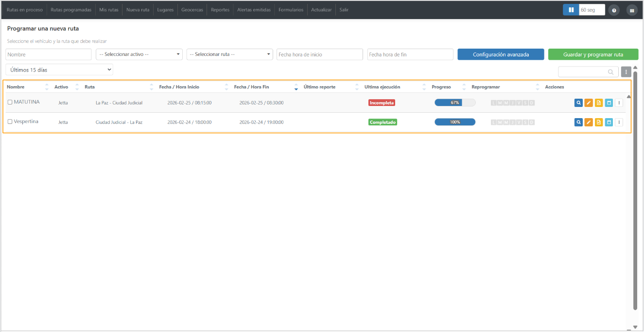Open the Ciudad Judicial - La Paz route link
Image resolution: width=644 pixels, height=332 pixels.
point(119,122)
